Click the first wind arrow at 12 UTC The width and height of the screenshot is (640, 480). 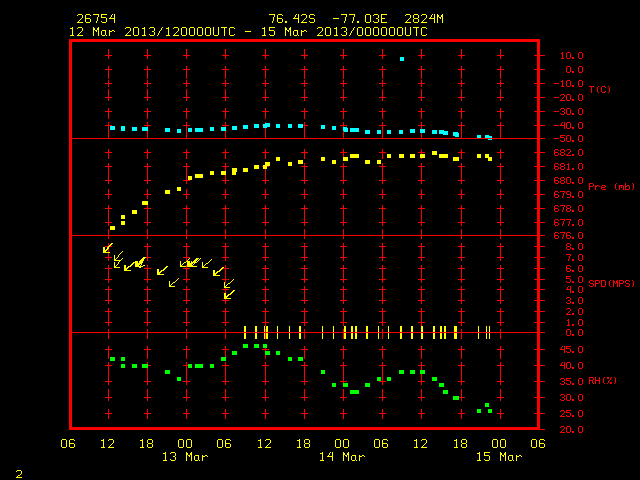click(108, 248)
